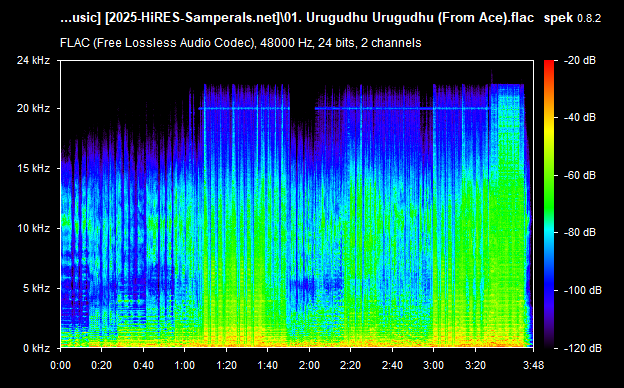This screenshot has width=624, height=388.
Task: Click the -20 dB scale label
Action: click(x=580, y=60)
